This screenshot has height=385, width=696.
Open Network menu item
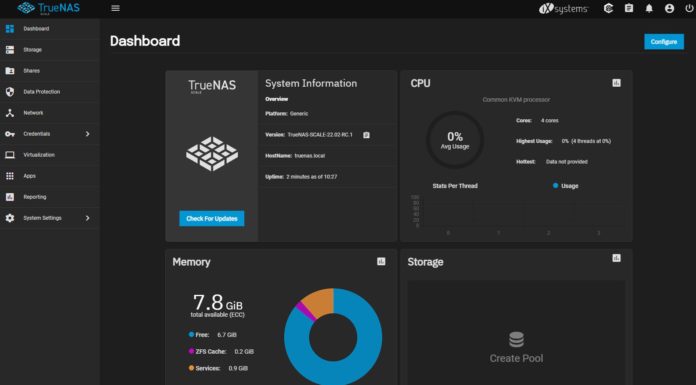click(x=49, y=113)
